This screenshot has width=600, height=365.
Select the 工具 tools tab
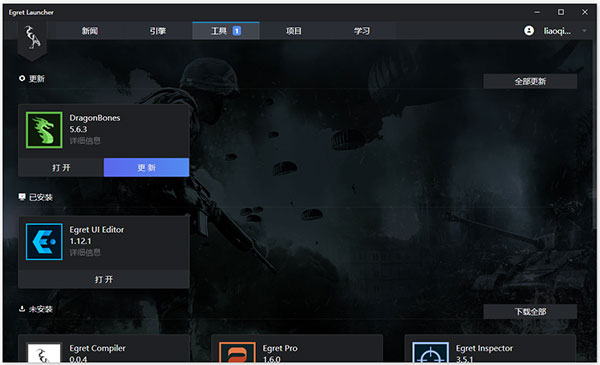tap(226, 31)
